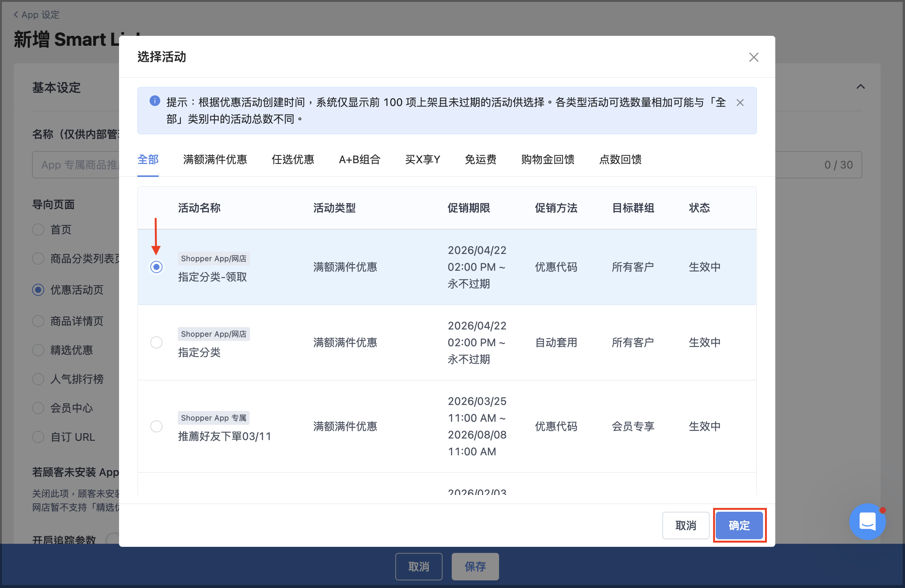905x588 pixels.
Task: Switch to the 全部 tab
Action: 148,159
